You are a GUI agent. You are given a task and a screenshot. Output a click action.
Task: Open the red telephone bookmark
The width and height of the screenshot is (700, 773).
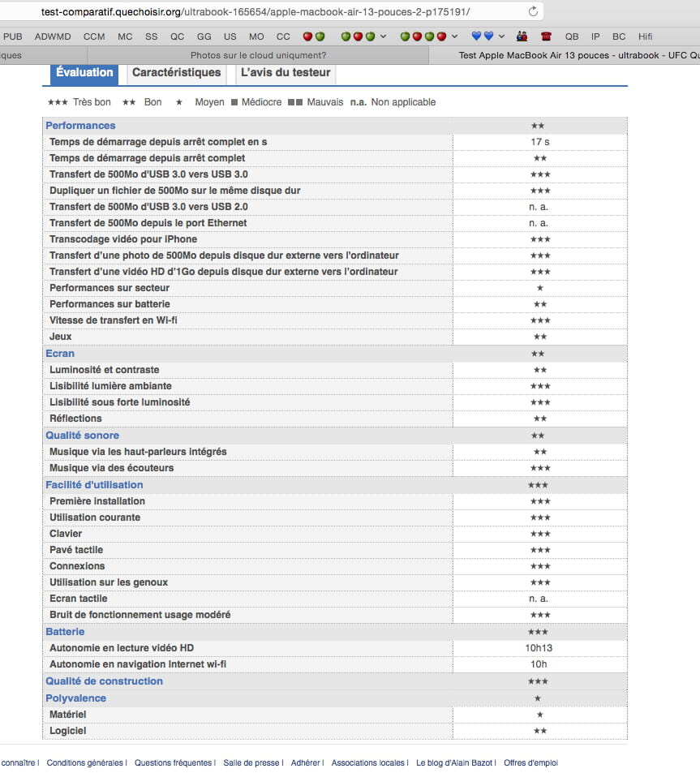pyautogui.click(x=546, y=37)
